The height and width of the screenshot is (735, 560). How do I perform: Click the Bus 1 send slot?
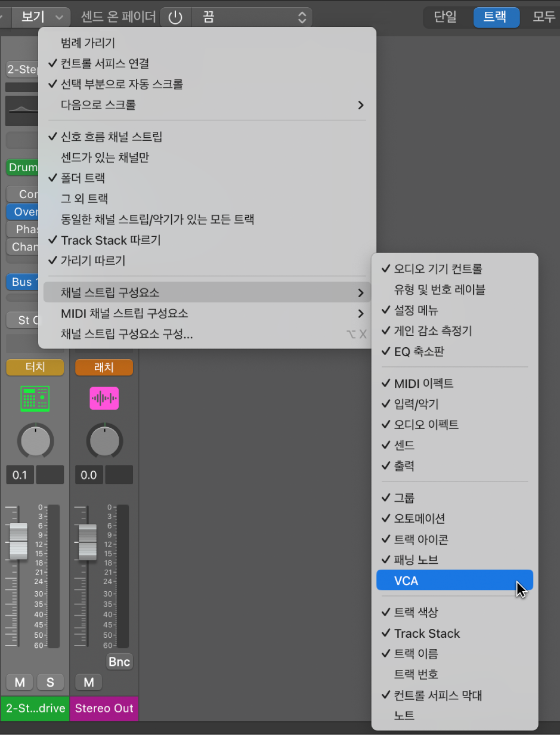21,282
